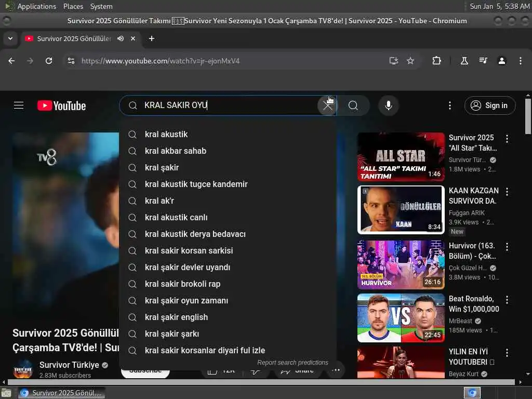This screenshot has width=532, height=399.
Task: Reload the current page
Action: click(x=49, y=61)
